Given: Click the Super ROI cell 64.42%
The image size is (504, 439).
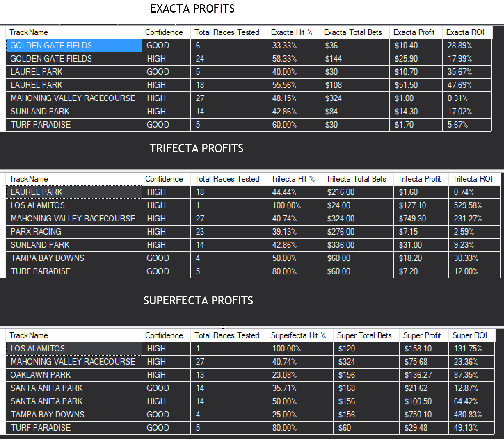Looking at the screenshot, I should click(x=471, y=401).
